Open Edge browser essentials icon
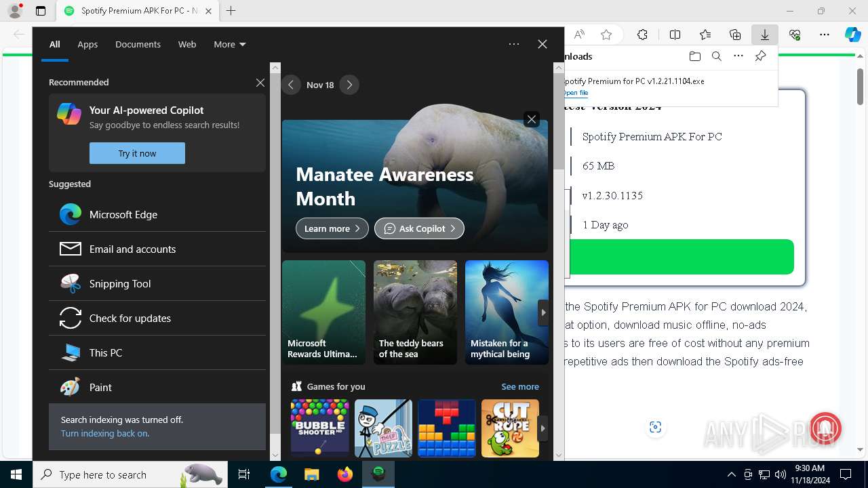 (x=795, y=35)
